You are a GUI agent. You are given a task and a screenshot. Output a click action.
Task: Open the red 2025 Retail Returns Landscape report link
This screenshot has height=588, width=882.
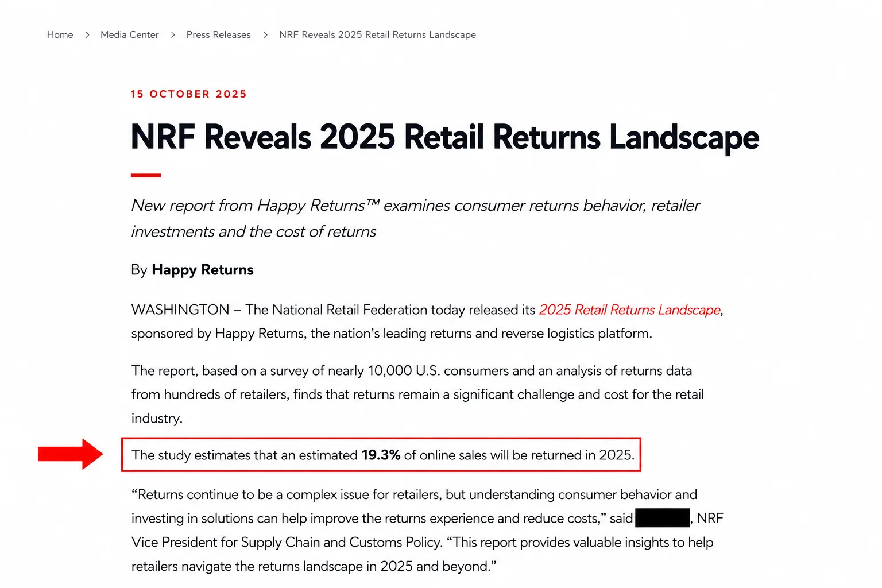[629, 310]
